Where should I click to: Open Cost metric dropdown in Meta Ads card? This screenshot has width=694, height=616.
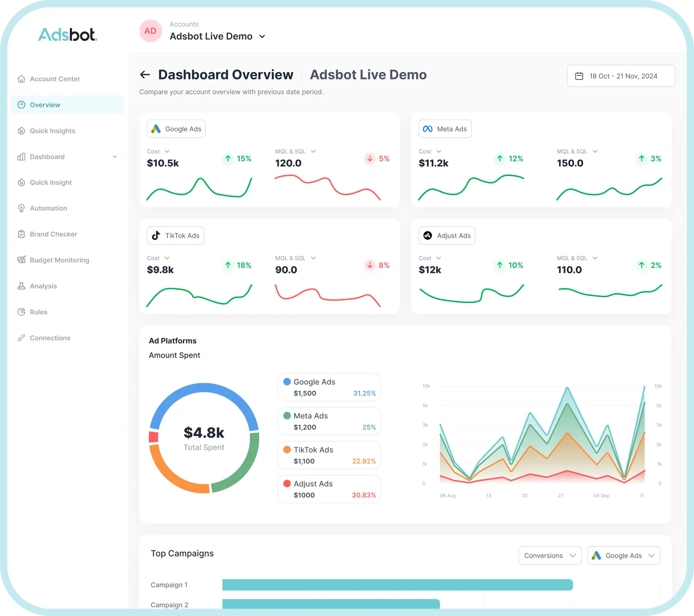(430, 151)
